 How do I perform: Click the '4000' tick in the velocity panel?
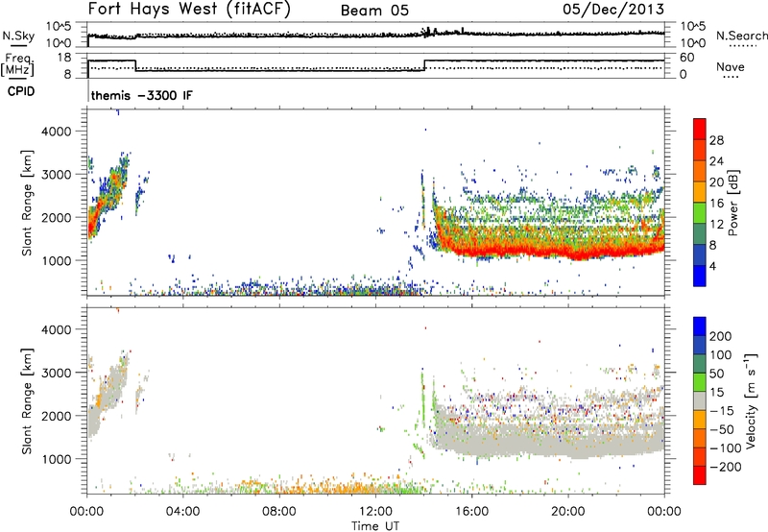click(x=57, y=329)
